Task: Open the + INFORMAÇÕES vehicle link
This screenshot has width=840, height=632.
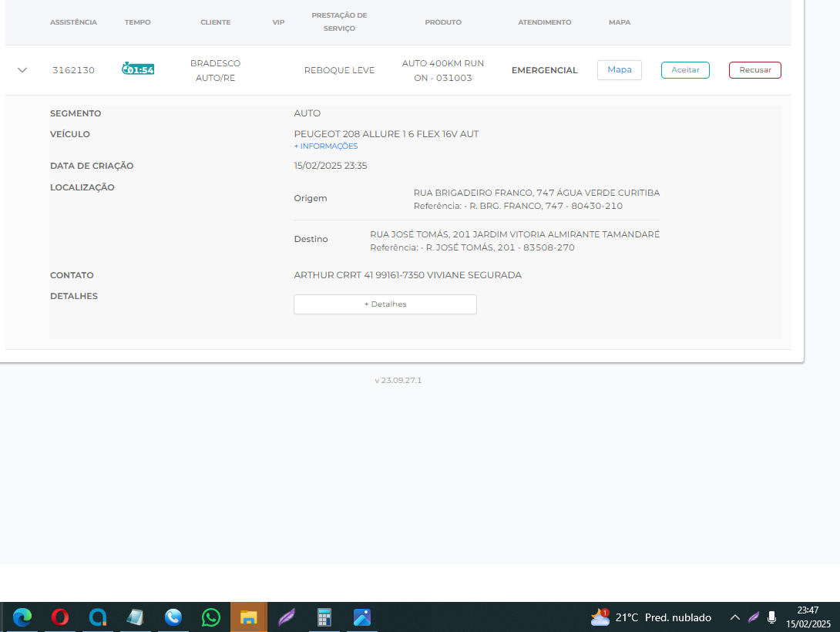Action: pos(326,146)
